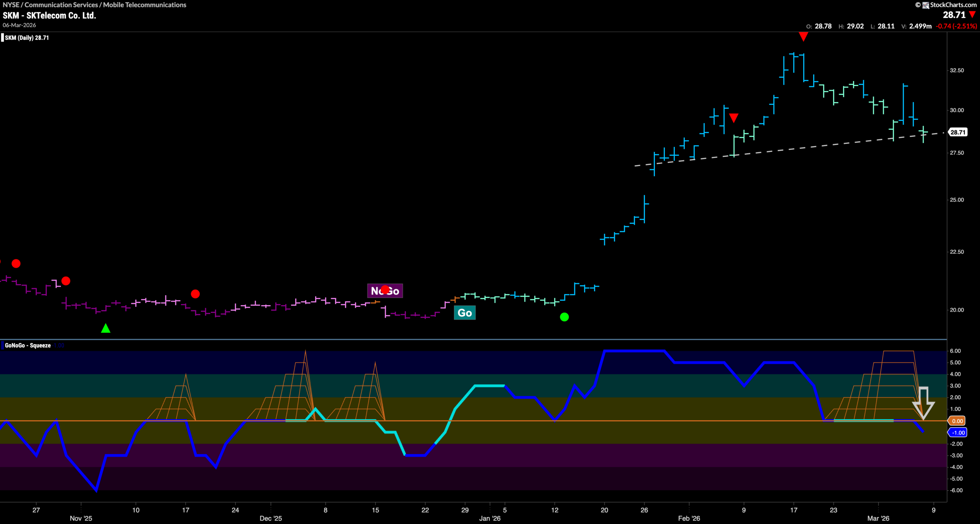Click the -3.00 oscillator axis label
Image resolution: width=980 pixels, height=524 pixels.
pos(956,455)
